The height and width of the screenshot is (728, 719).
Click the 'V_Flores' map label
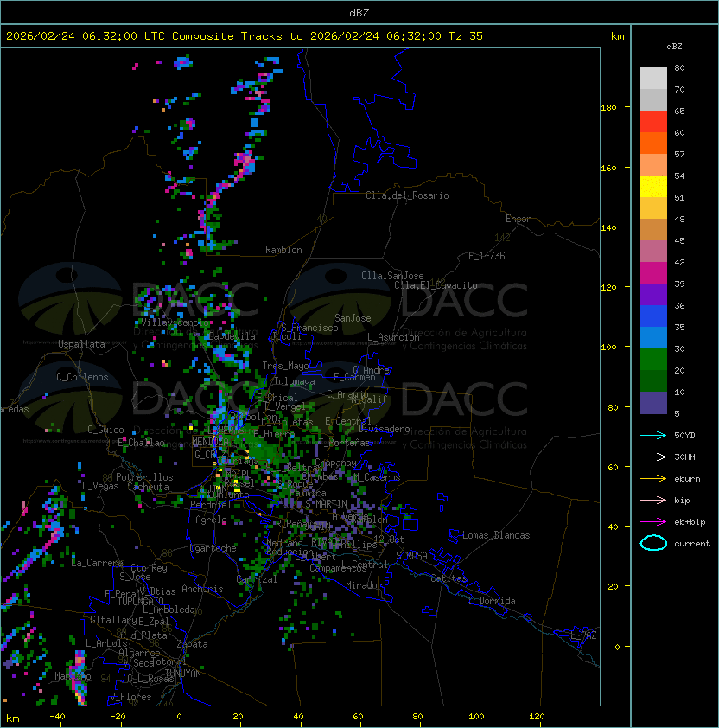(130, 697)
